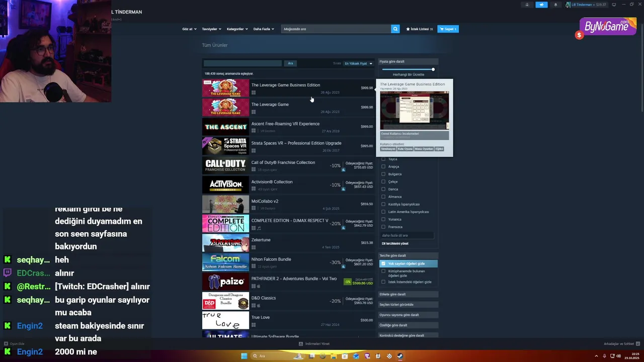Tick the Arapça language checkbox
Viewport: 644px width, 362px height.
pyautogui.click(x=383, y=166)
